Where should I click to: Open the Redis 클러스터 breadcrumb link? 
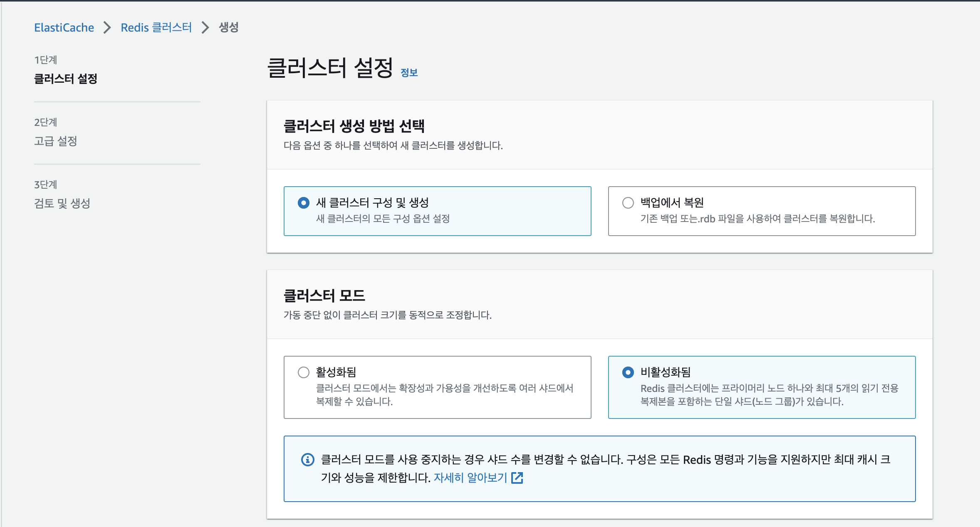click(x=156, y=27)
